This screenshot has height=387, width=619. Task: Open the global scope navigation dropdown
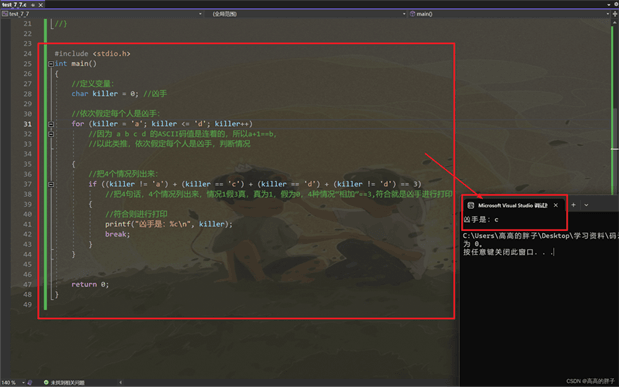[307, 14]
